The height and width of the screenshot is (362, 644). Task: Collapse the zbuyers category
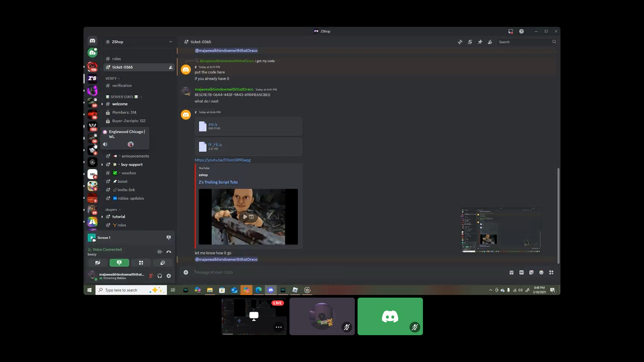point(113,210)
